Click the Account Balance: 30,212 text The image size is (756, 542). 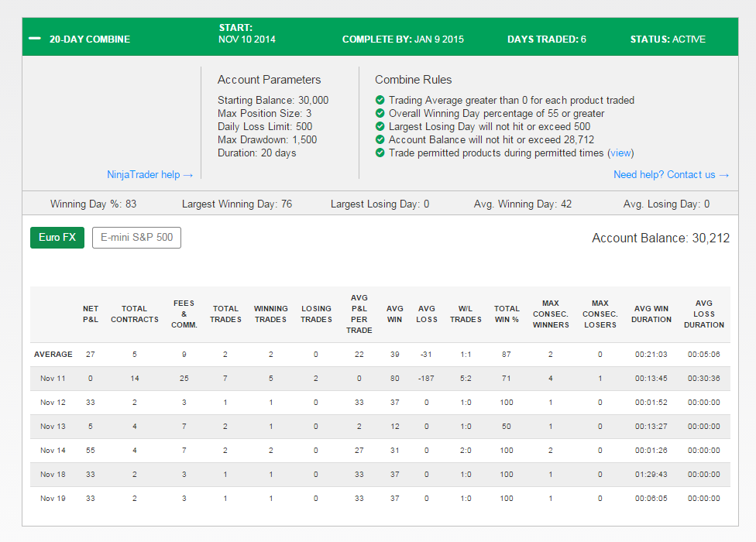[x=661, y=238]
